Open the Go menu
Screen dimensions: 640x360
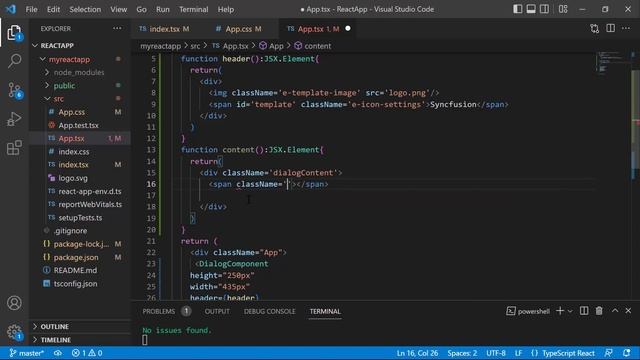[x=141, y=9]
